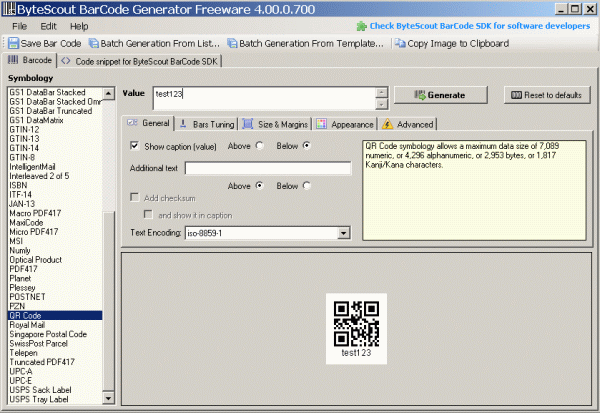Select POSTNET symbology
This screenshot has width=600, height=413.
(x=27, y=297)
